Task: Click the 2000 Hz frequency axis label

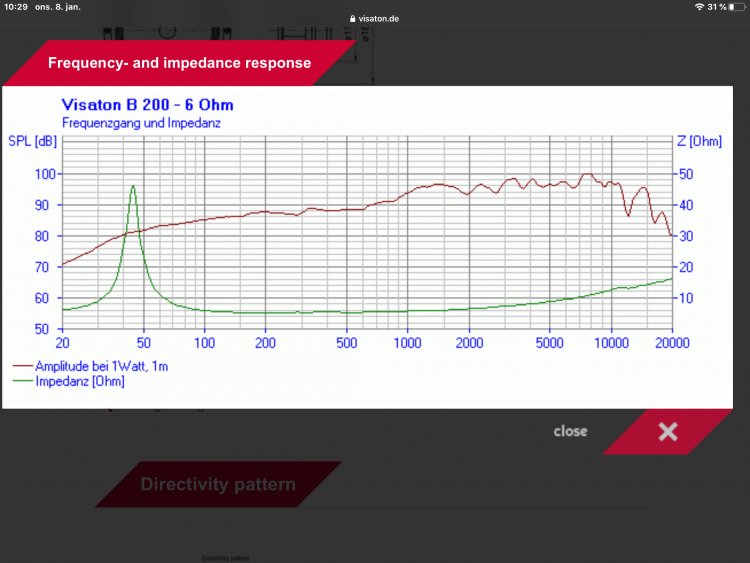Action: pos(469,343)
